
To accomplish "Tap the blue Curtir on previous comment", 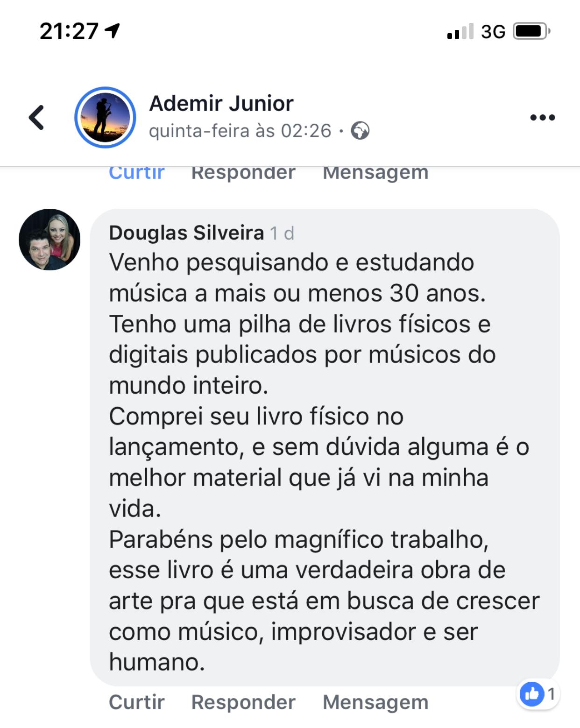I will point(136,173).
